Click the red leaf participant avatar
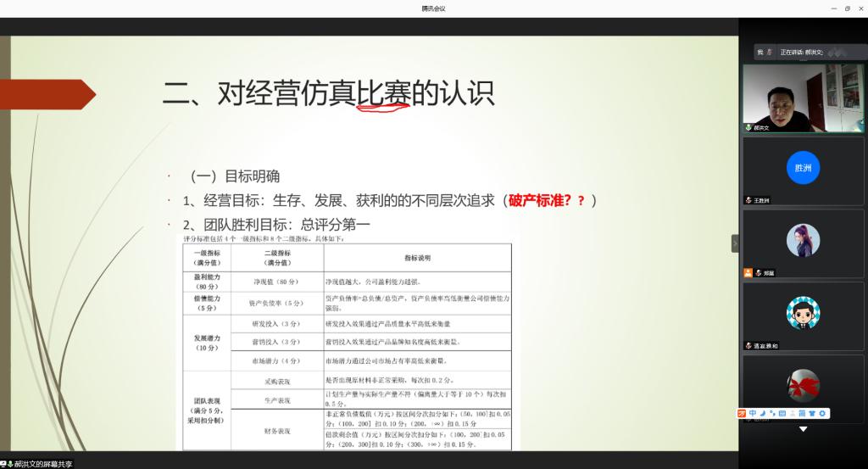This screenshot has height=469, width=868. [803, 384]
